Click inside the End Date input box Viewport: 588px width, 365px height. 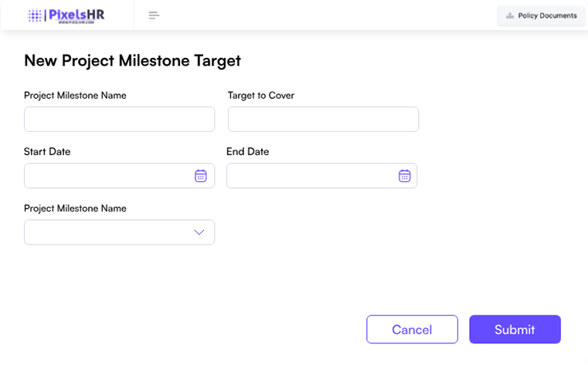[x=311, y=176]
